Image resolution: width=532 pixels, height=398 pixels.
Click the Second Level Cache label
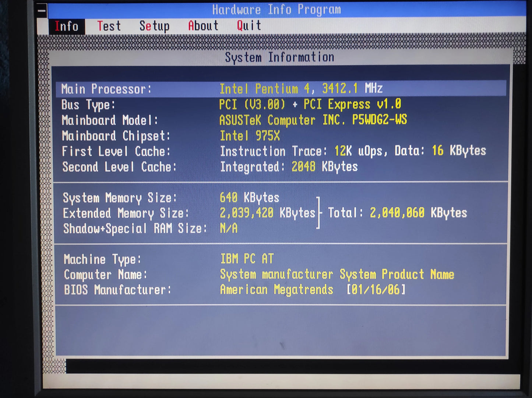pyautogui.click(x=119, y=167)
